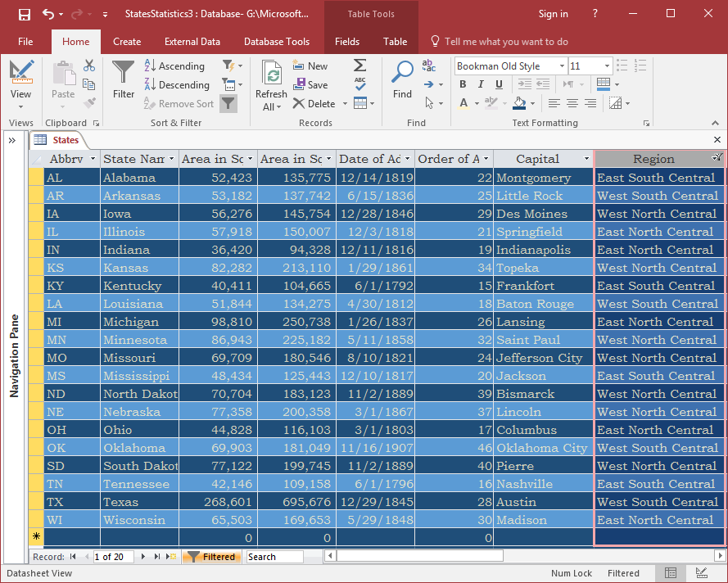Open the font size dropdown
The image size is (728, 583).
coord(607,66)
